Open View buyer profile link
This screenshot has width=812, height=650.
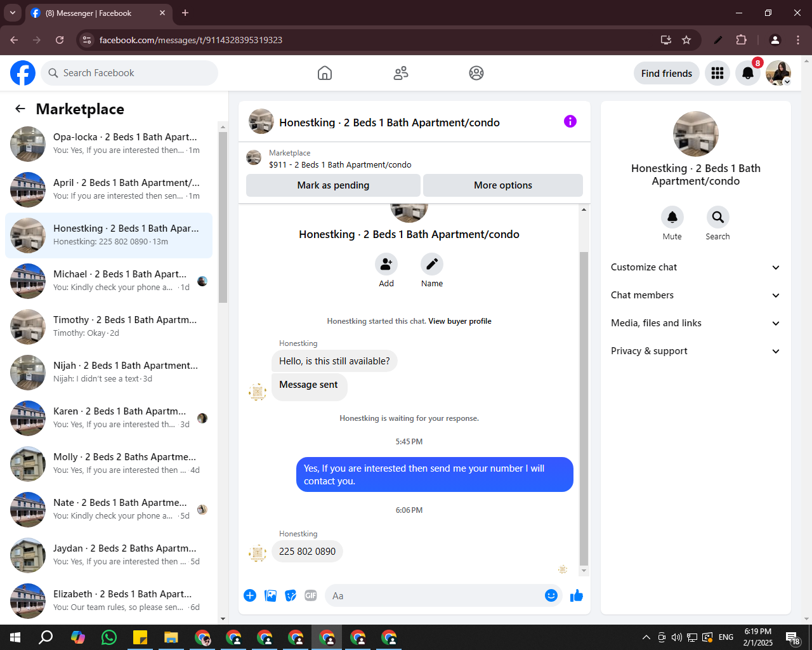coord(460,321)
